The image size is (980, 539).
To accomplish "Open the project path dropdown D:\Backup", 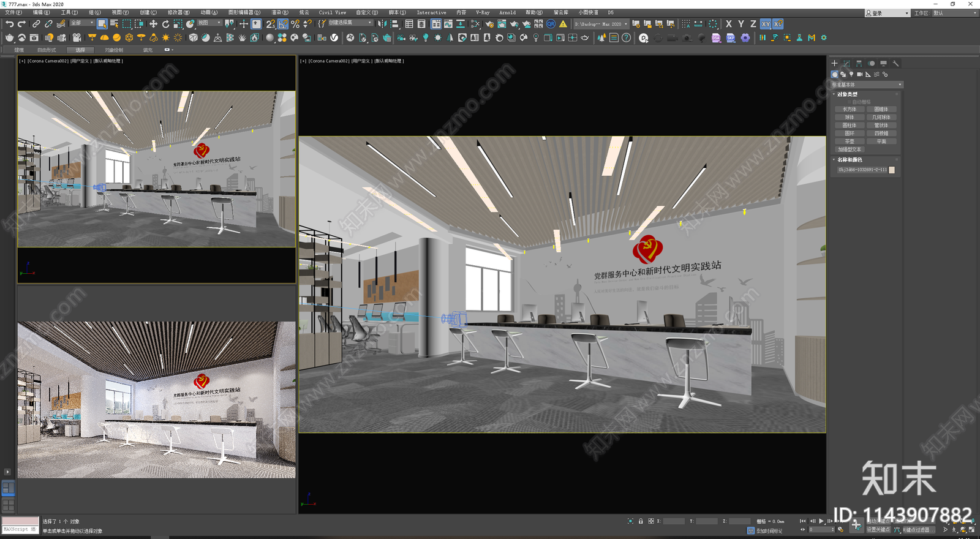I will click(601, 24).
